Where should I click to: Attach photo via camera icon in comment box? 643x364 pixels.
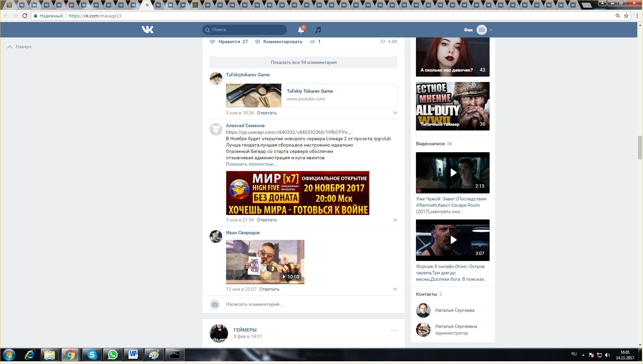(x=215, y=304)
